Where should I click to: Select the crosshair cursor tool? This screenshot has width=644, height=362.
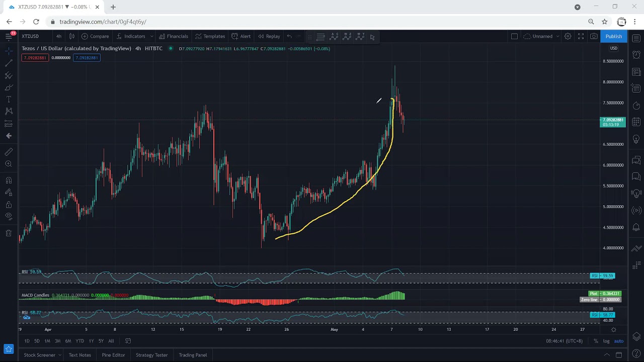coord(9,51)
